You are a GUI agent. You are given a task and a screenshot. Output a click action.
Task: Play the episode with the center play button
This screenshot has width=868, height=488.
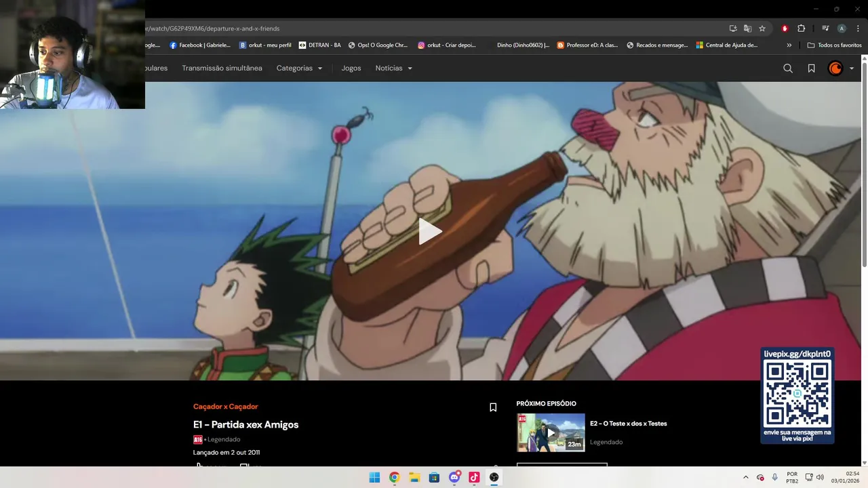coord(430,232)
